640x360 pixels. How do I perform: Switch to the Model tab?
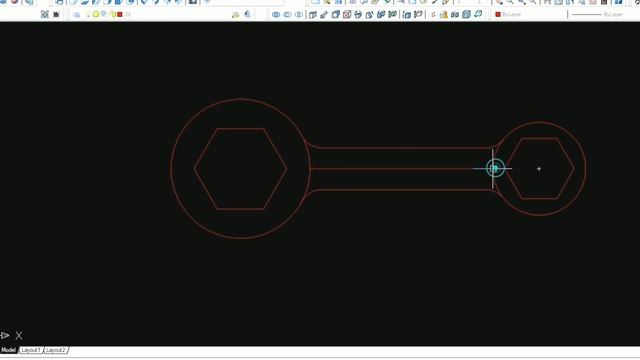(x=8, y=350)
